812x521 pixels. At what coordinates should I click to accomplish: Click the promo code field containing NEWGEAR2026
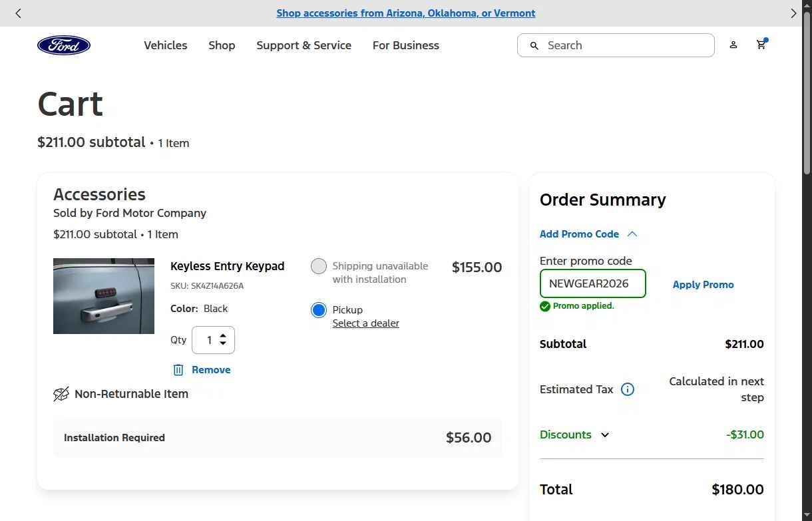(x=593, y=283)
